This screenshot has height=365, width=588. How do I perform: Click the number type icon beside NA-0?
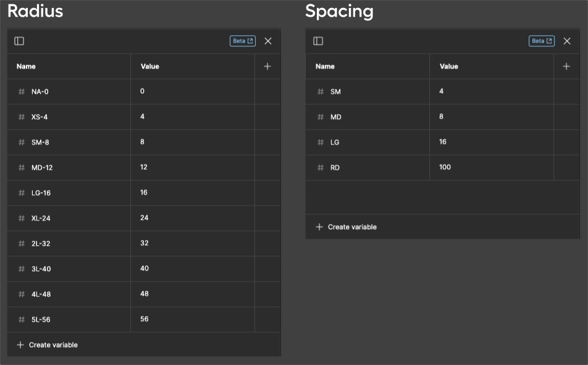(22, 91)
